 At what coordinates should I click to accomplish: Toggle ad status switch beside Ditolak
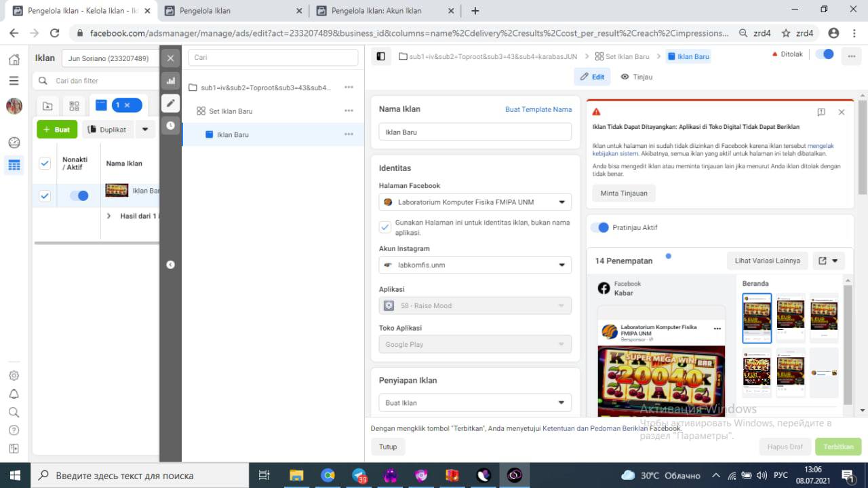click(x=825, y=54)
